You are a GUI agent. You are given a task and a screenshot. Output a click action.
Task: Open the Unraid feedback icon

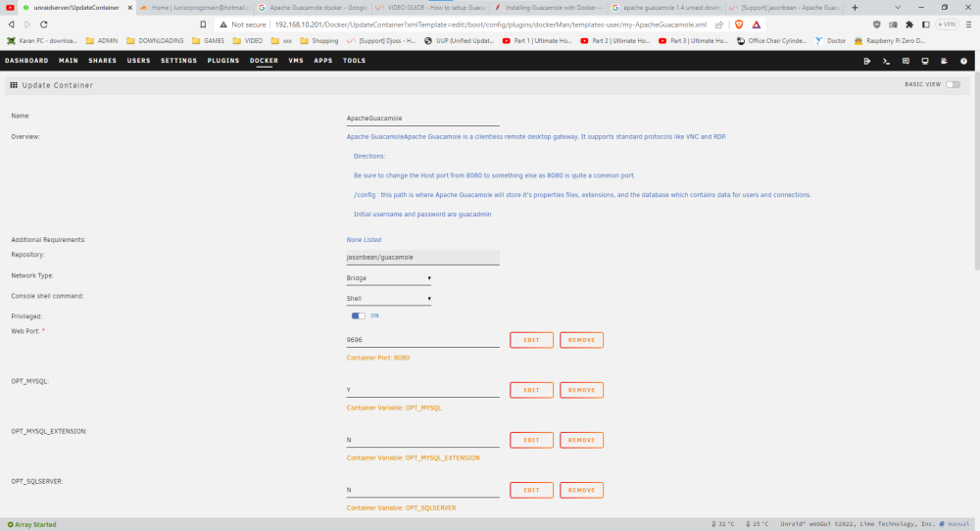pos(906,61)
